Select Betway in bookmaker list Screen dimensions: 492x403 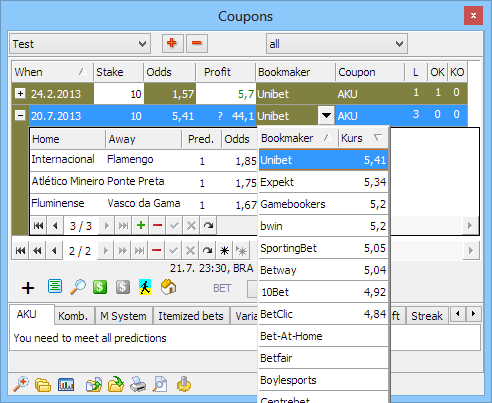pos(323,270)
